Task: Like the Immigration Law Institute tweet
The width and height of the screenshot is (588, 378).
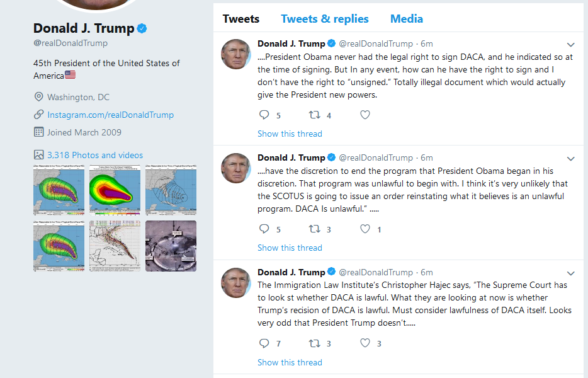Action: (365, 343)
